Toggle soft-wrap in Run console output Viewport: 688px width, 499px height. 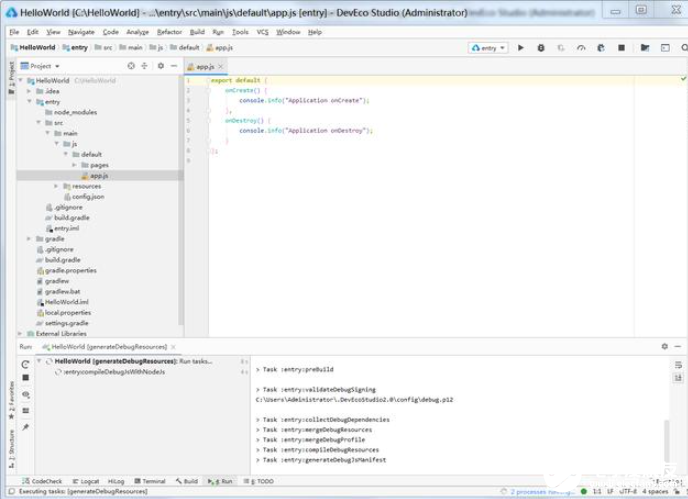678,365
